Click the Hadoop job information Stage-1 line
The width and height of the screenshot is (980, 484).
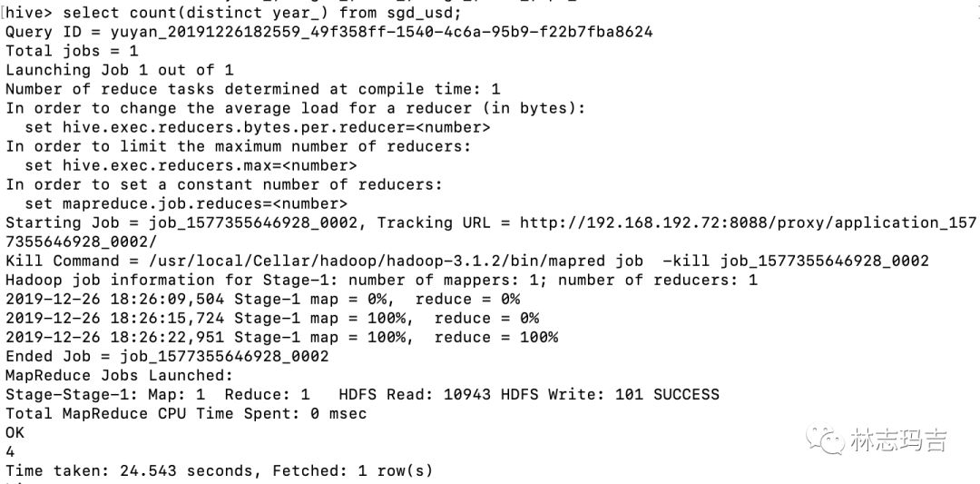click(x=381, y=280)
